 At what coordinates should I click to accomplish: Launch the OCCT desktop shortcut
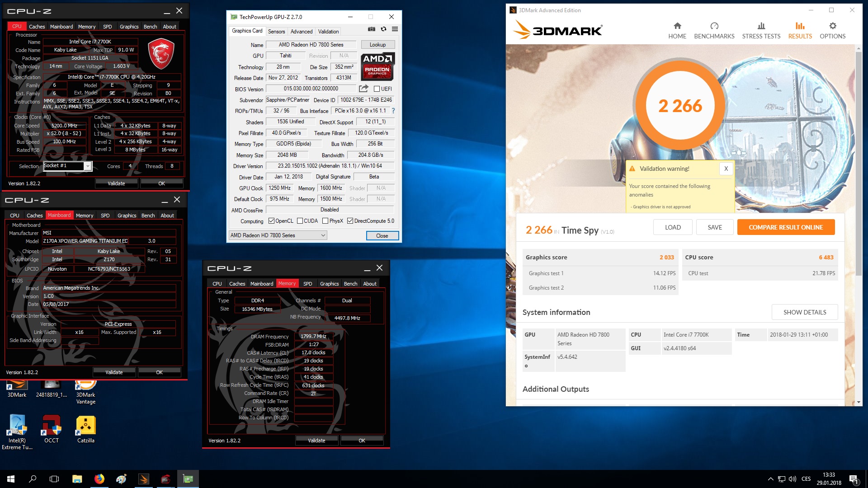coord(51,429)
